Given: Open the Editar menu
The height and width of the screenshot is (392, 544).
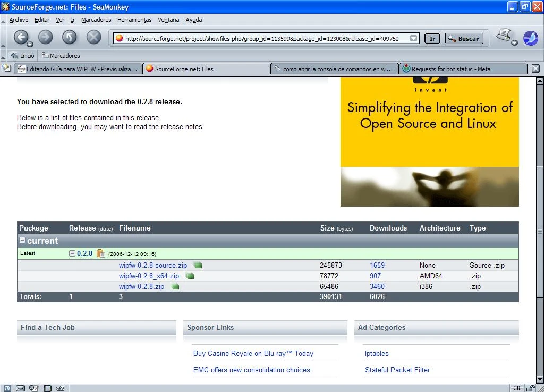Looking at the screenshot, I should click(x=42, y=20).
